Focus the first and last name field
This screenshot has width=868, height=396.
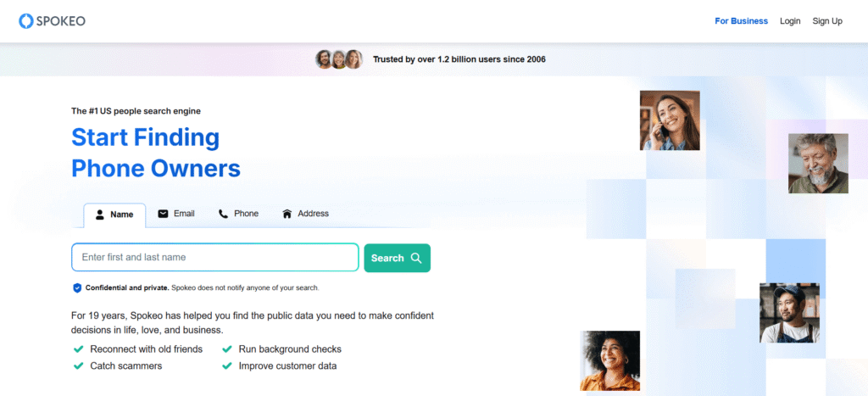tap(214, 257)
